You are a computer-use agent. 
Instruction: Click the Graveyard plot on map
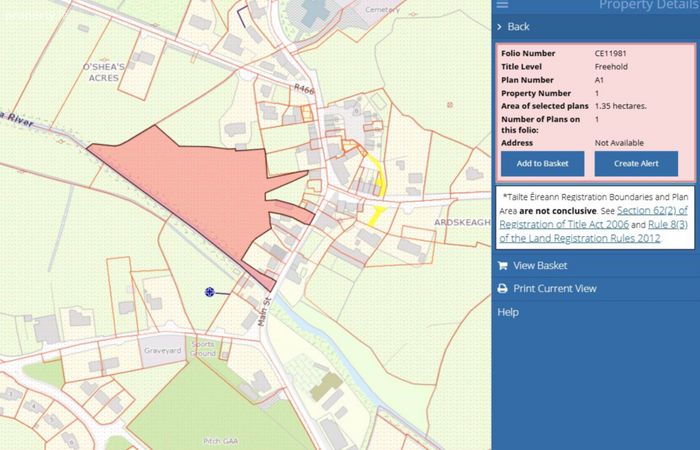tap(162, 351)
